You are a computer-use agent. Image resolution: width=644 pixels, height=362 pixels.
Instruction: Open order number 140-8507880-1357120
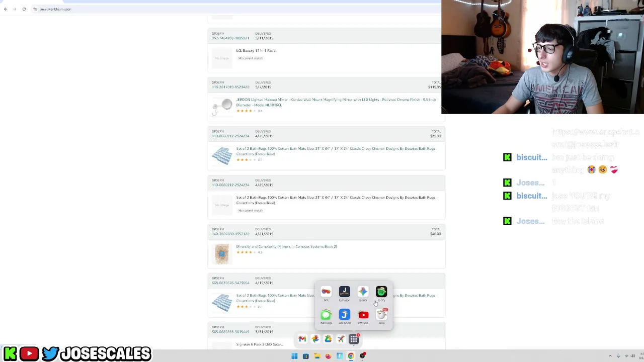pyautogui.click(x=230, y=234)
